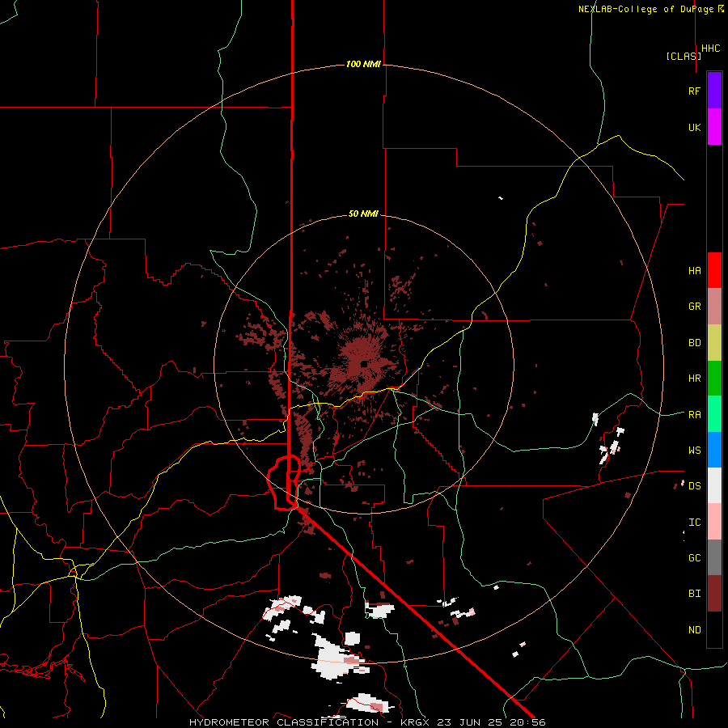The image size is (728, 728).
Task: Click the 'GR' legend label
Action: [695, 307]
